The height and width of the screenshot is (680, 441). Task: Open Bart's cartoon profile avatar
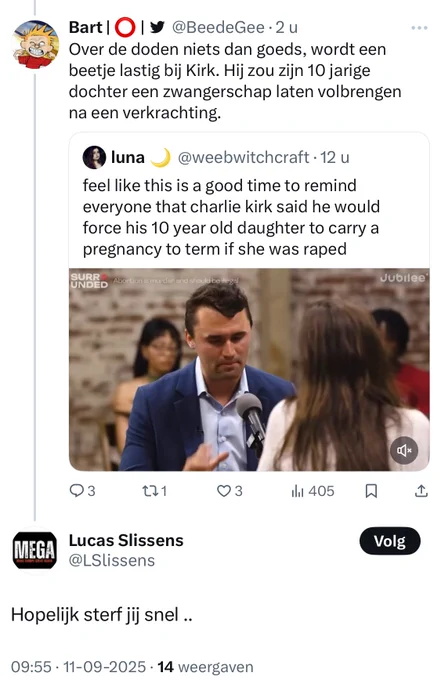point(36,44)
